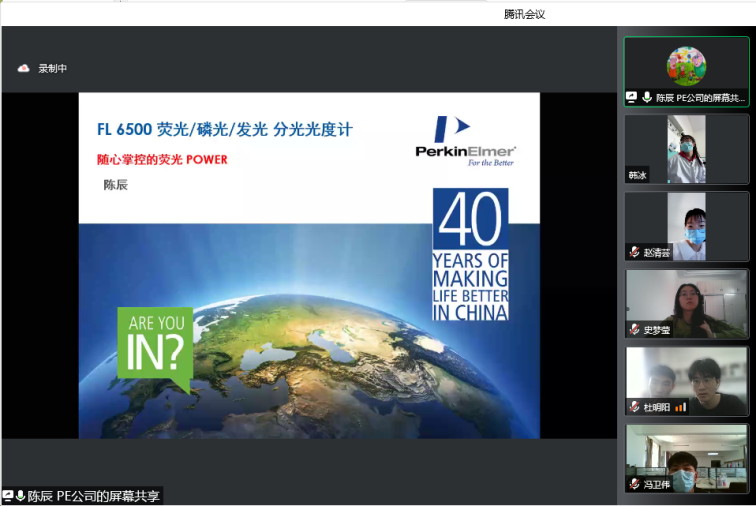Click muted microphone icon beside 杜明阳
The height and width of the screenshot is (506, 756).
click(x=634, y=407)
